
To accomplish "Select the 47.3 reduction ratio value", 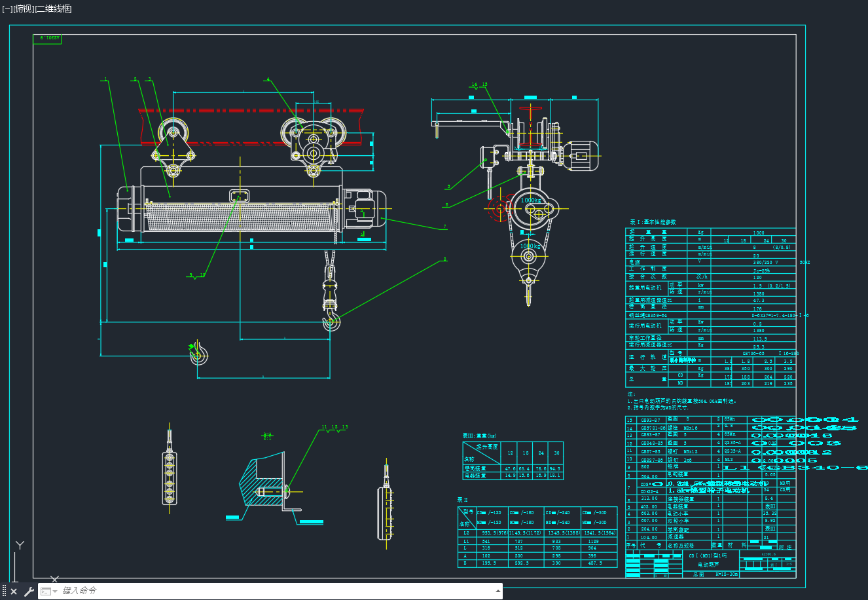I will [x=759, y=301].
